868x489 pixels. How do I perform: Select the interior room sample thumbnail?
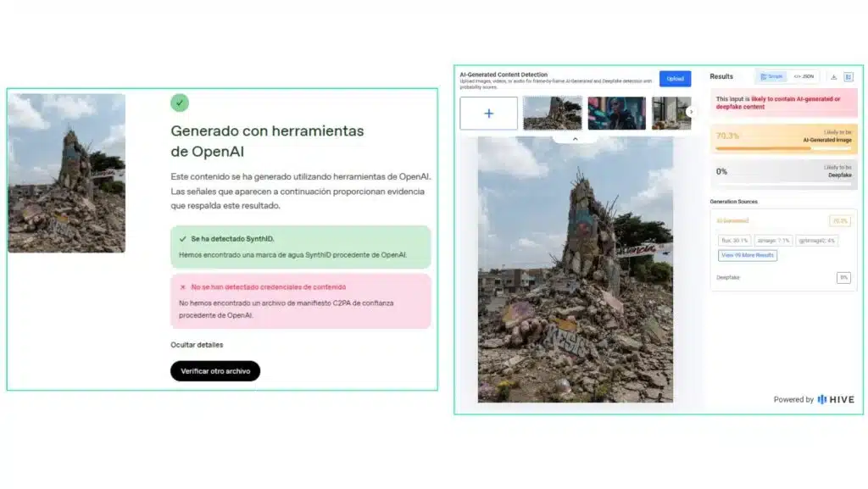[670, 114]
